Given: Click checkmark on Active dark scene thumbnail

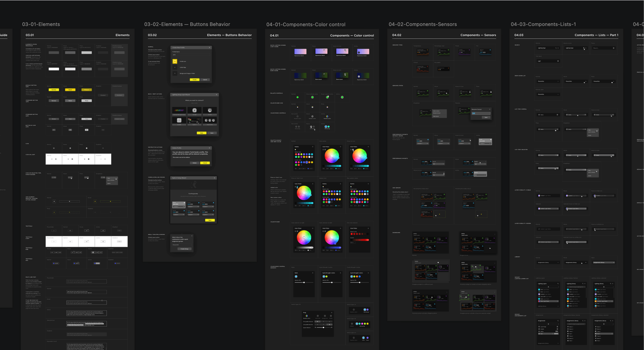Looking at the screenshot, I should click(359, 76).
